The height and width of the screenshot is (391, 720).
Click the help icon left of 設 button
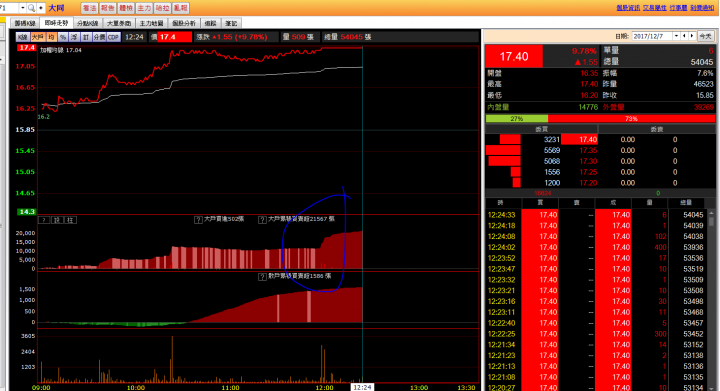click(44, 220)
